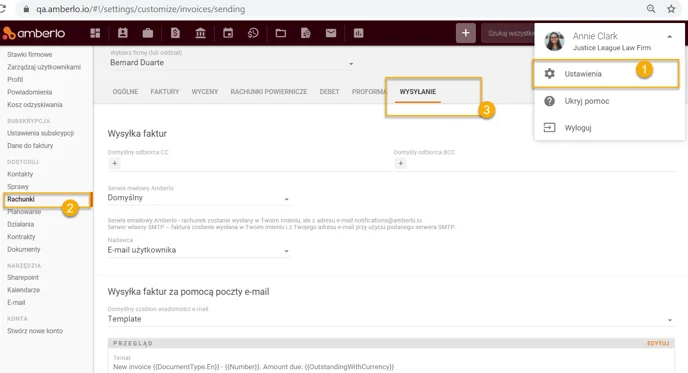Open Kontakty under Dostosuj

click(20, 174)
